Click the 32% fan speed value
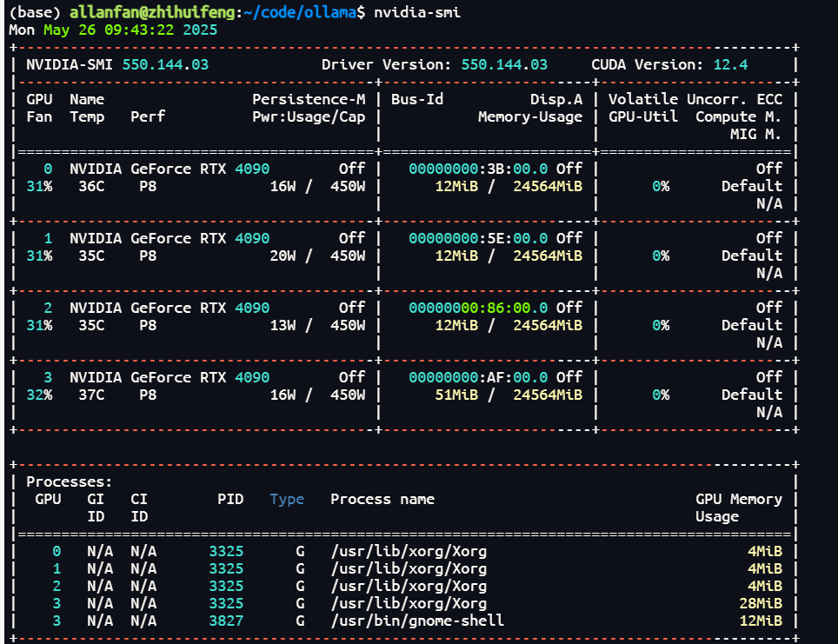 [x=39, y=395]
